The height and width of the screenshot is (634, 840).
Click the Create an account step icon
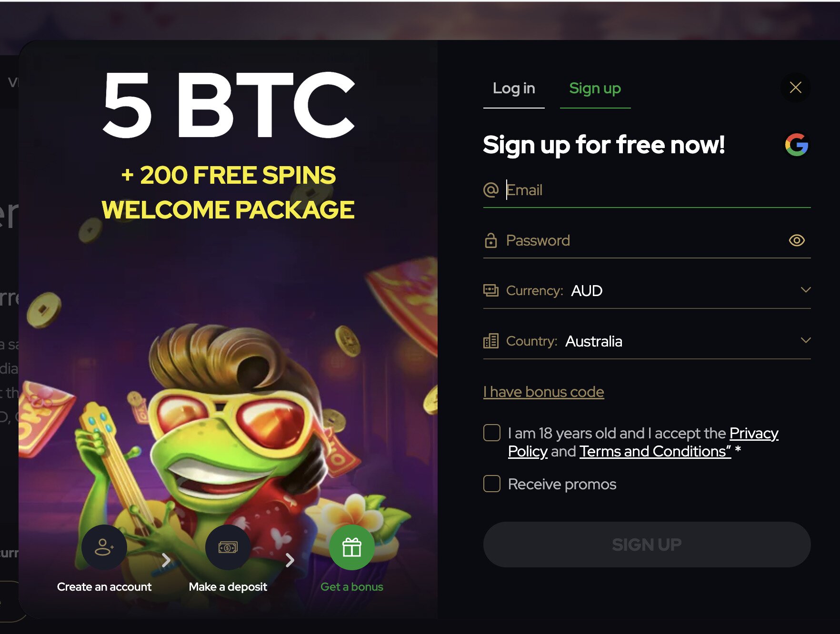pyautogui.click(x=104, y=547)
